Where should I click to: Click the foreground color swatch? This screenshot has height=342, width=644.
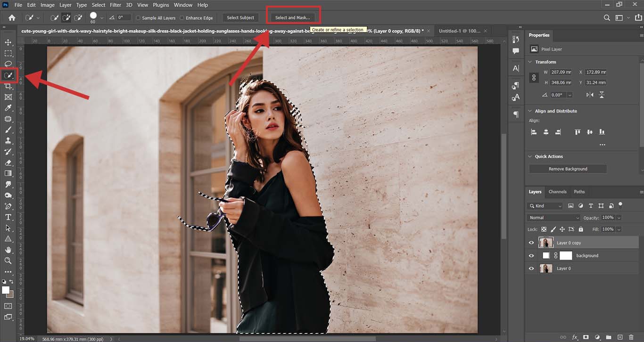[6, 290]
